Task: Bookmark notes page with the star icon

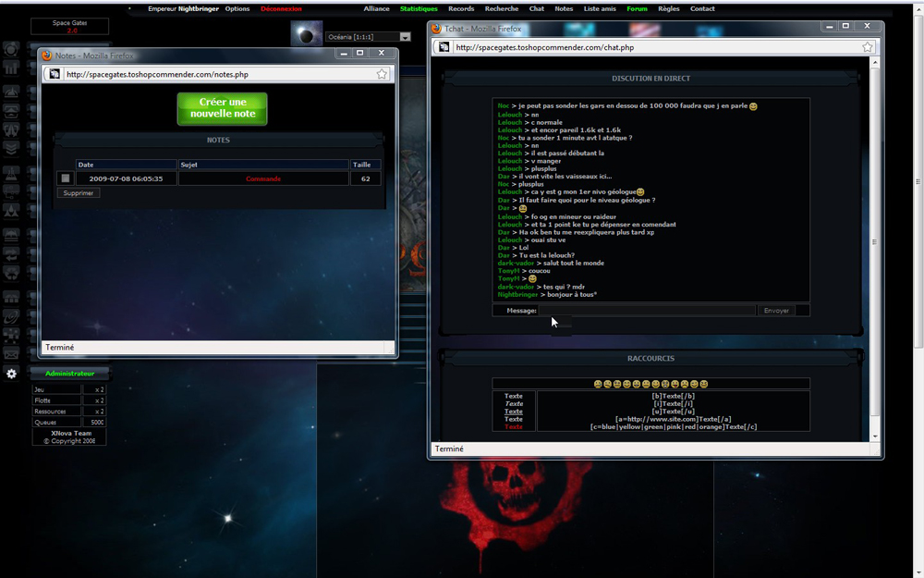Action: click(382, 74)
